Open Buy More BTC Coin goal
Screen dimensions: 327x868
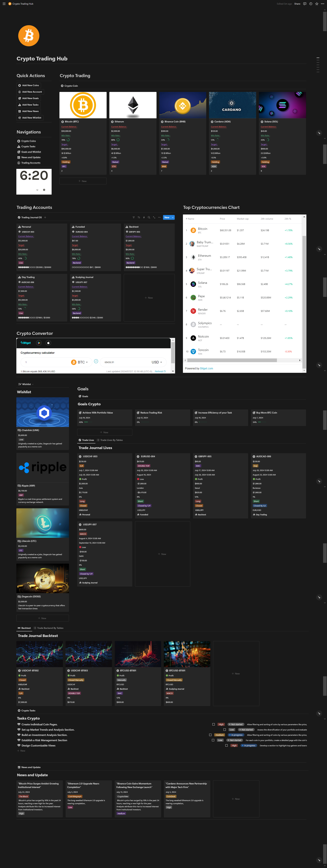point(278,418)
